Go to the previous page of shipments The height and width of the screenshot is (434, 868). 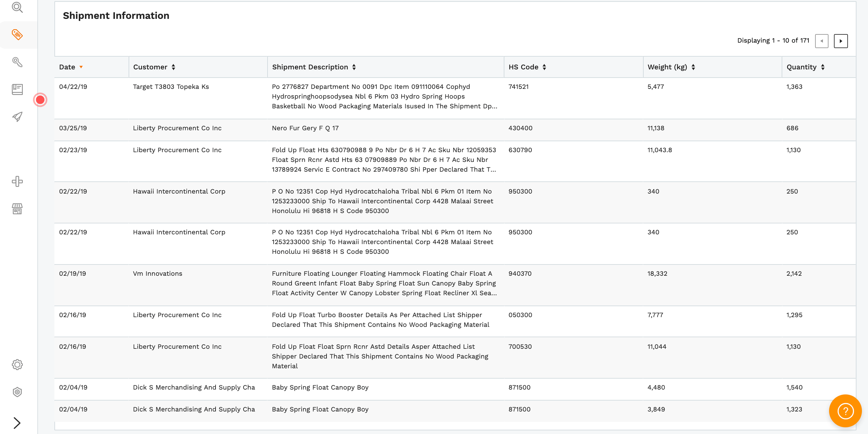(821, 41)
